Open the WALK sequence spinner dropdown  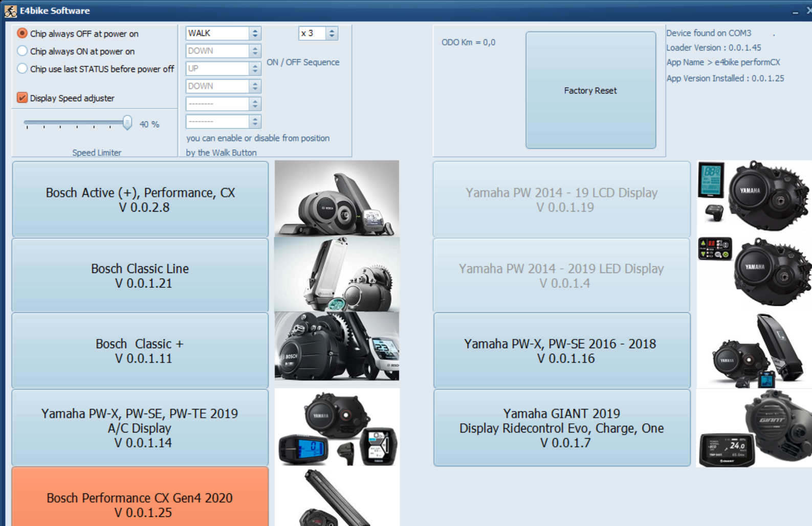coord(255,33)
